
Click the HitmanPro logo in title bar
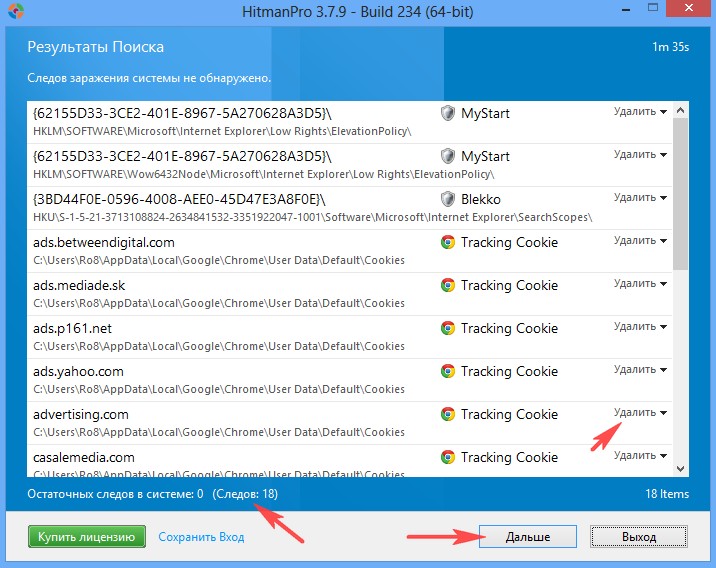[x=16, y=10]
